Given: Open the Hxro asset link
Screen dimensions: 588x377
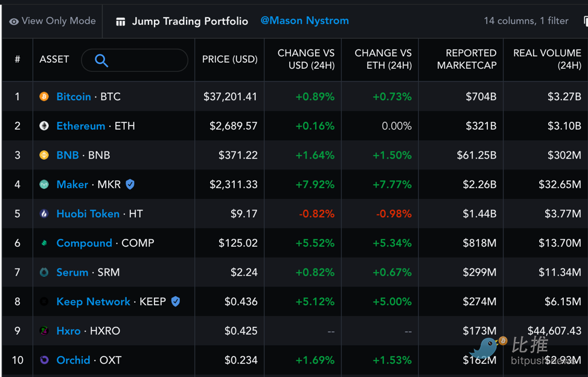Looking at the screenshot, I should 68,331.
